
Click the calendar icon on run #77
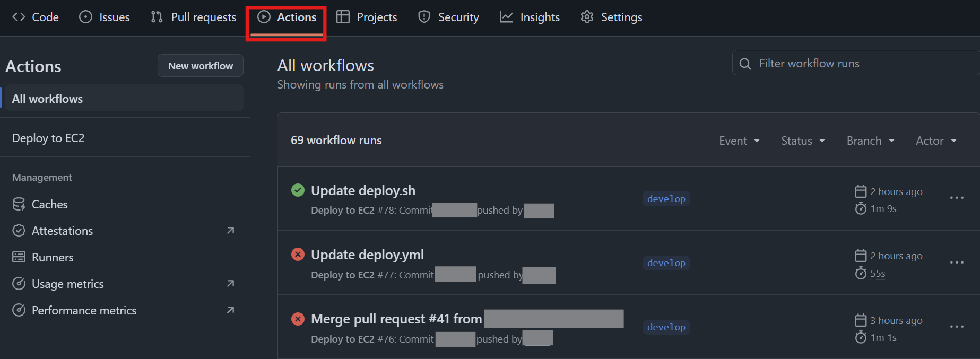click(x=861, y=256)
